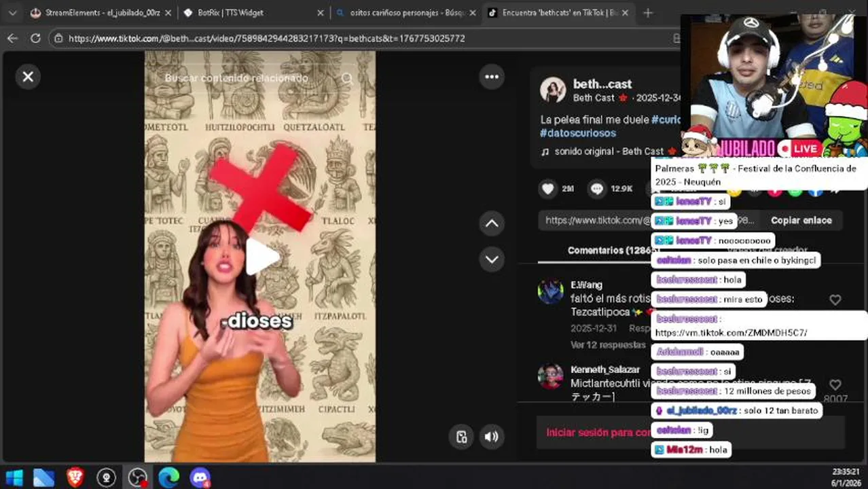Open the blue app next to Start
This screenshot has height=489, width=868.
pyautogui.click(x=44, y=477)
